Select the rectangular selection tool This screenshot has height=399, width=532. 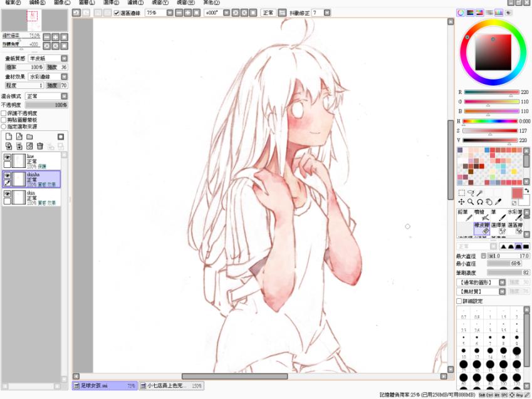(x=461, y=193)
